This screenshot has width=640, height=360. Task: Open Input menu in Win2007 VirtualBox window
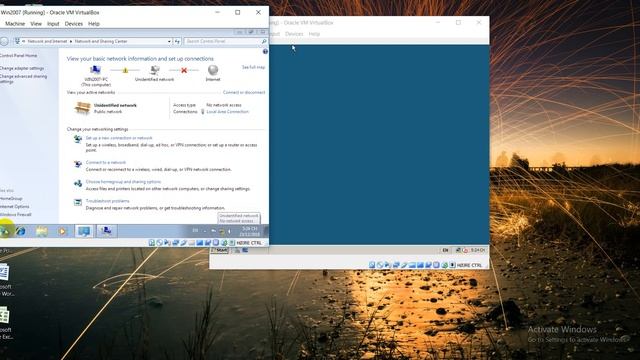point(53,24)
